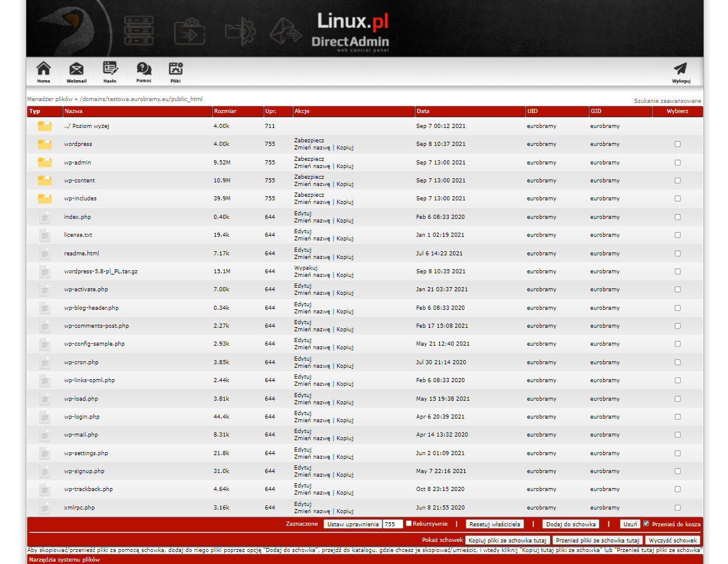Open the Szukanie zaawansowane link
Image resolution: width=728 pixels, height=564 pixels.
pos(667,101)
